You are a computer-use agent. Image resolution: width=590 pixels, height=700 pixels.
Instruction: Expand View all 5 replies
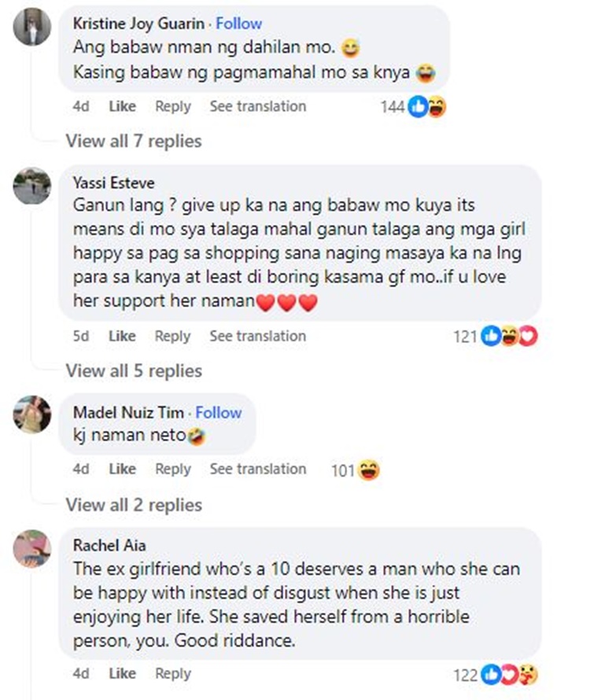click(134, 370)
